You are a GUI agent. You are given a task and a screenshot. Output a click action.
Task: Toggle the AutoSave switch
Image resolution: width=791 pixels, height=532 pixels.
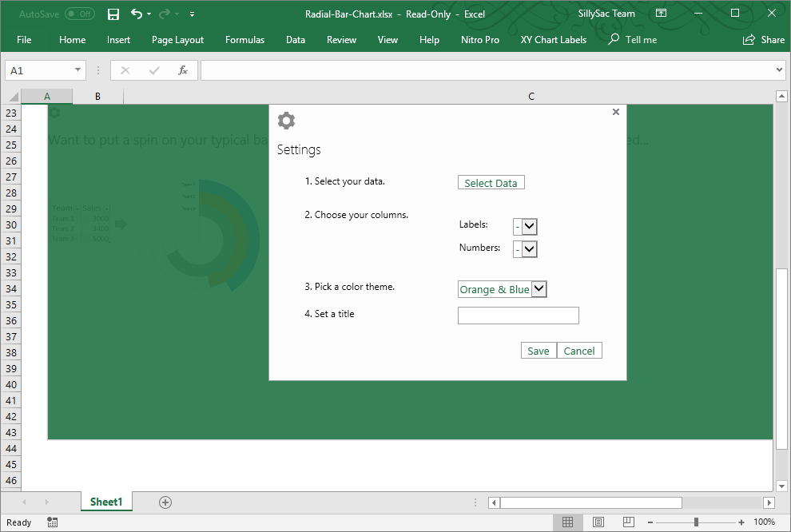tap(79, 14)
